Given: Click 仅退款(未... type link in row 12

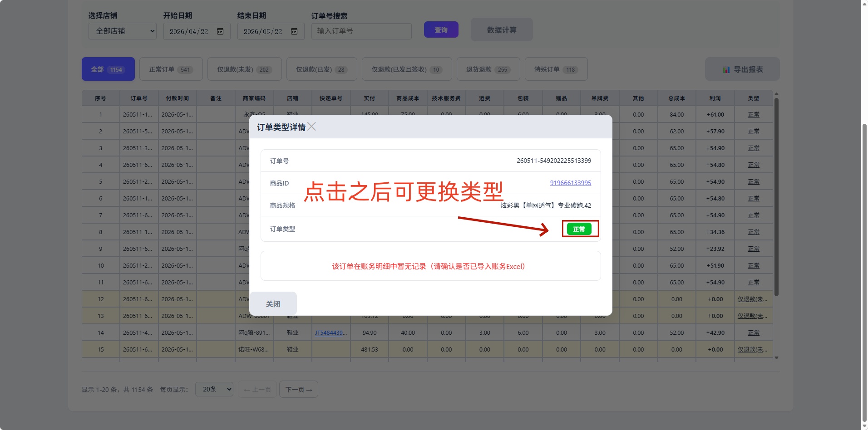Looking at the screenshot, I should click(x=752, y=299).
